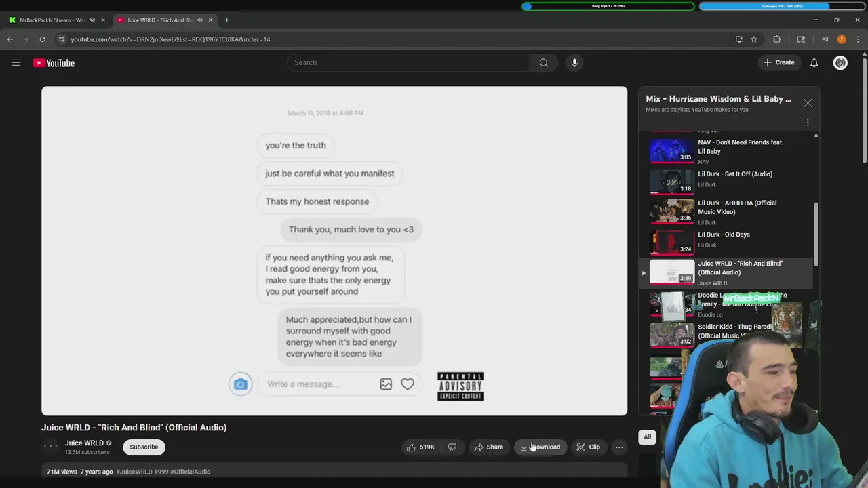
Task: Go back in the browser
Action: click(x=10, y=39)
